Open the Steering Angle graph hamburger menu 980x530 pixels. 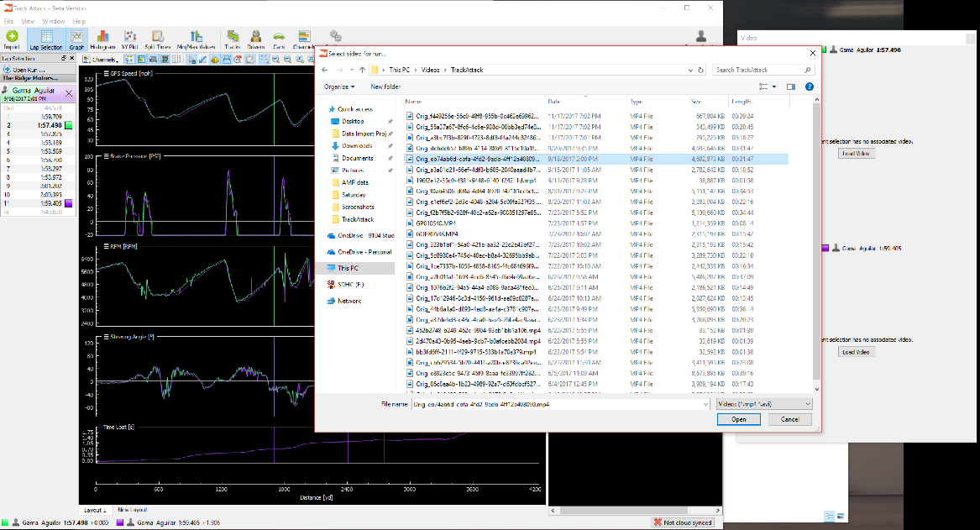point(107,337)
